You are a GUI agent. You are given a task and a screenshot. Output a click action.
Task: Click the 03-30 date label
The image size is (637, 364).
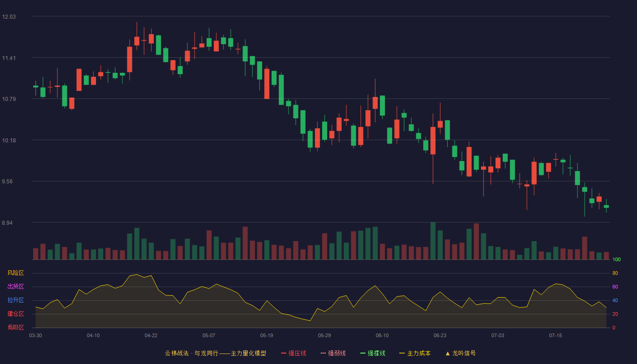click(35, 335)
